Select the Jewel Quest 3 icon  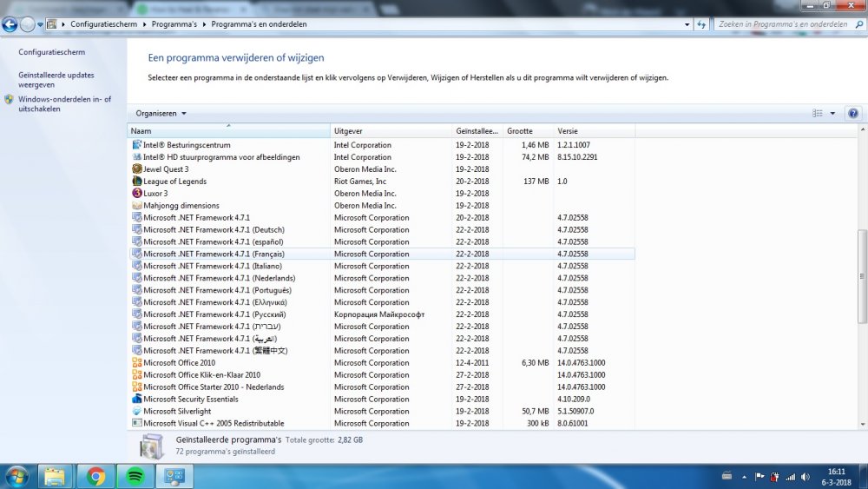(137, 169)
